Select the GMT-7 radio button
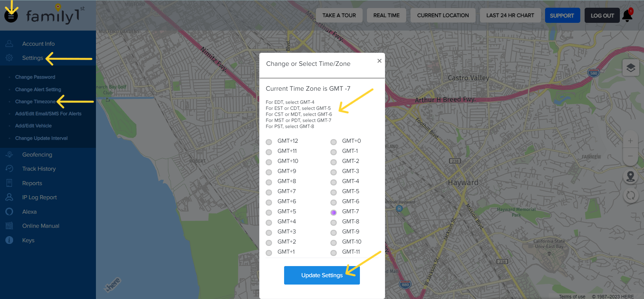644x299 pixels. coord(333,212)
